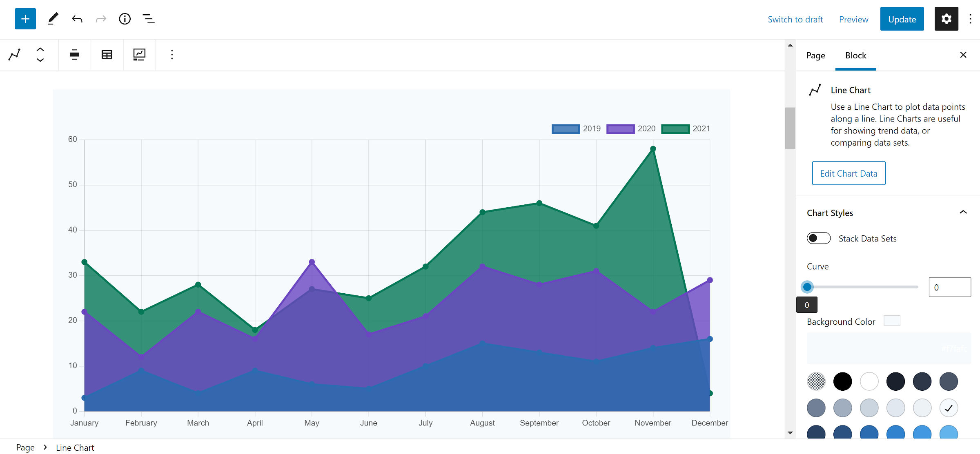Click the Line Chart block type icon
980x454 pixels.
pyautogui.click(x=15, y=55)
